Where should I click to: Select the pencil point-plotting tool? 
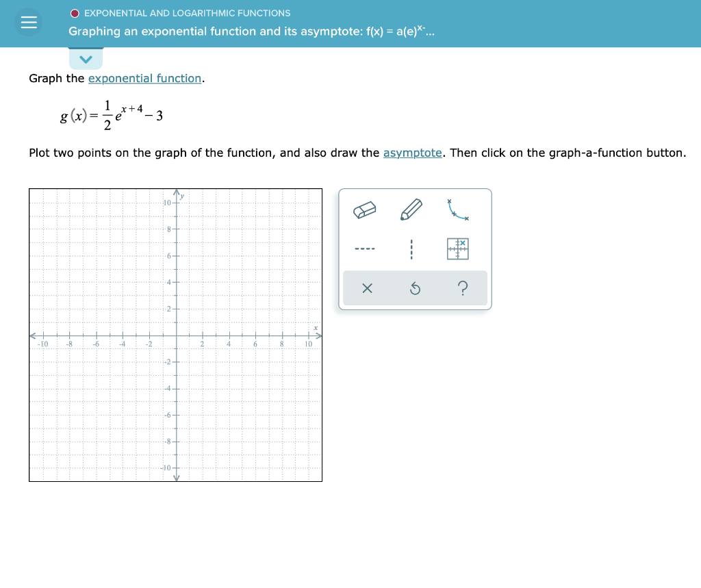click(411, 209)
